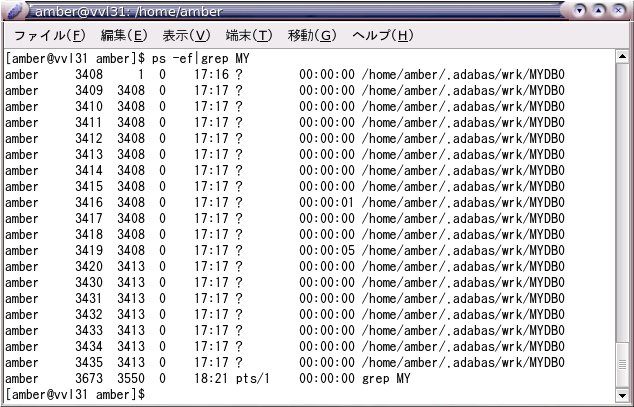Click PID 3420 in the process list
The image size is (634, 407).
(x=89, y=267)
